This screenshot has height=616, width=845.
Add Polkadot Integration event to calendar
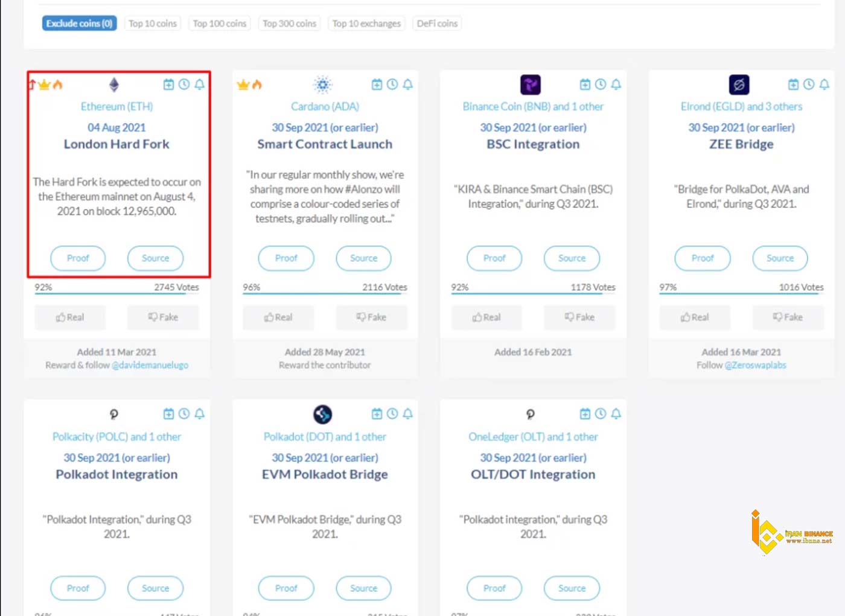(x=168, y=414)
